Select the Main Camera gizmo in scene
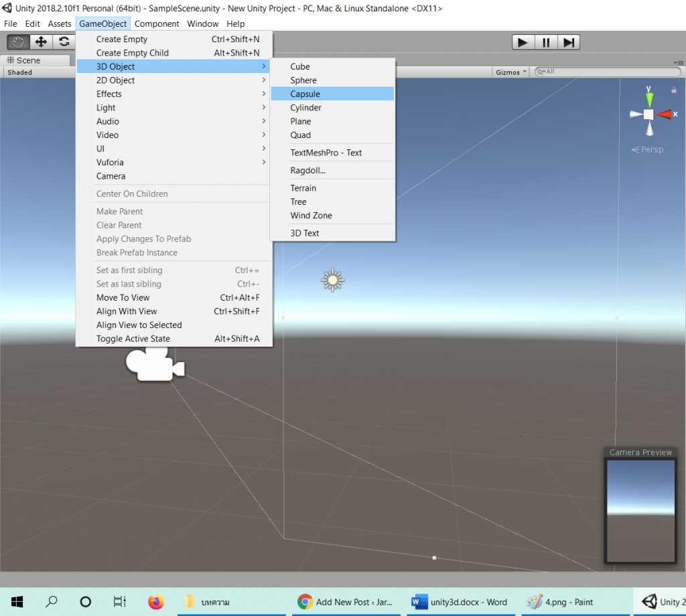 coord(155,364)
